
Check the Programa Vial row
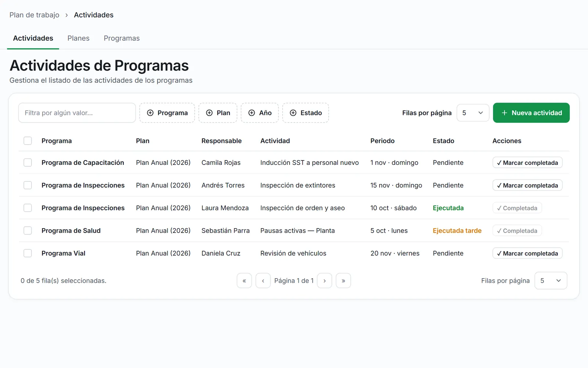click(28, 253)
